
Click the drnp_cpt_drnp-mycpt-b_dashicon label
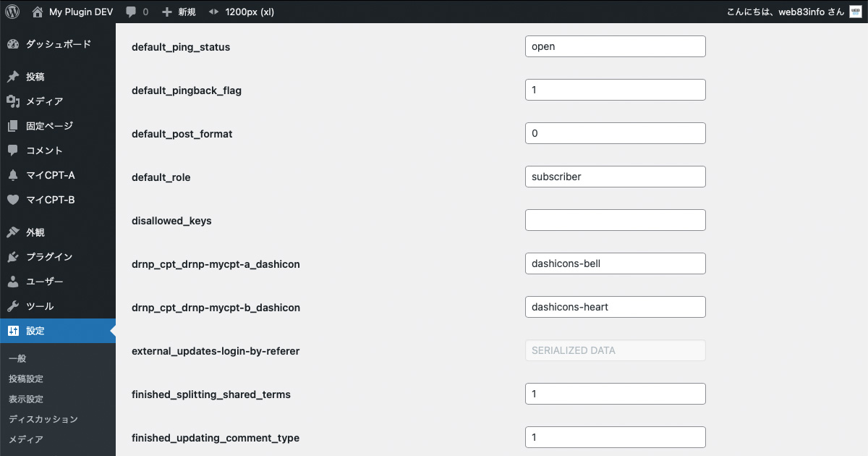coord(216,308)
